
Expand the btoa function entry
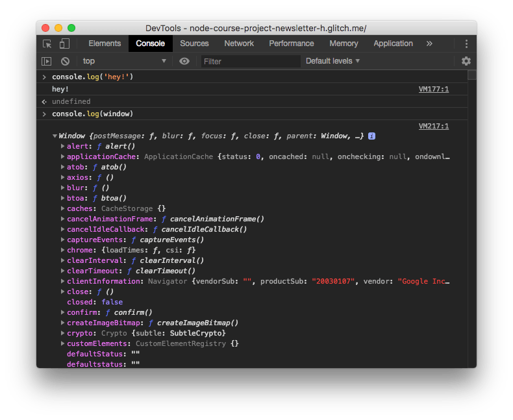62,198
